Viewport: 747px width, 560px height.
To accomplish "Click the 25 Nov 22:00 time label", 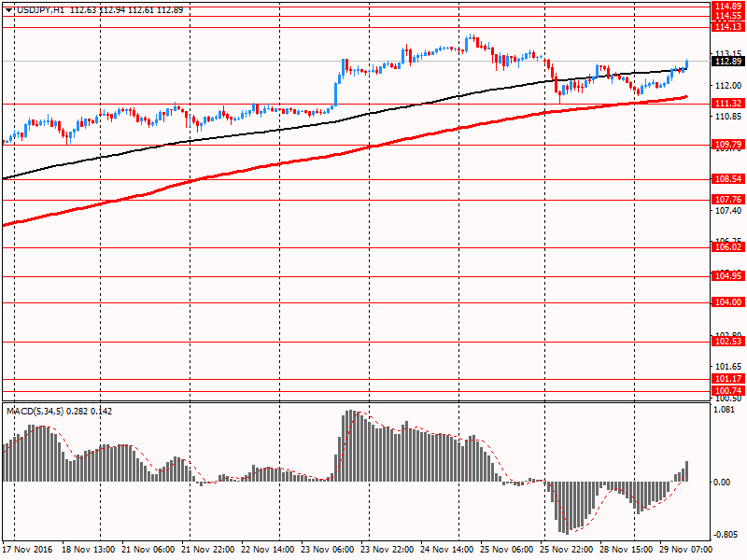I will coord(567,550).
